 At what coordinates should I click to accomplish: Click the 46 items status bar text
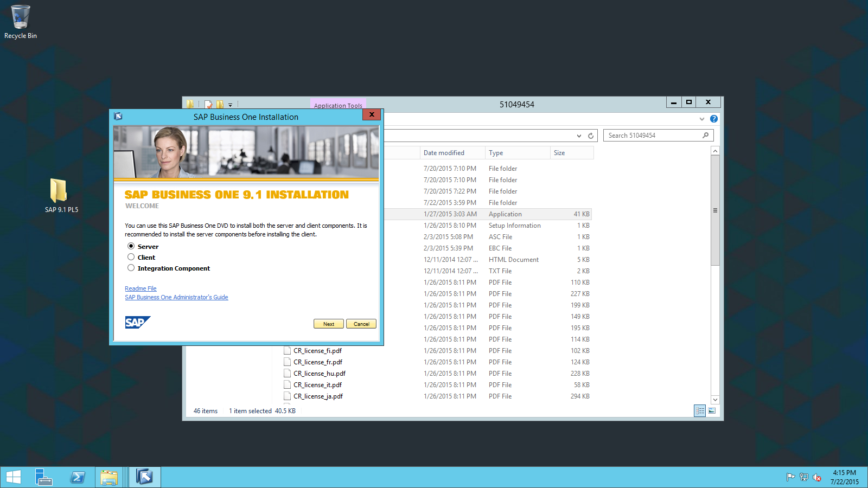tap(206, 411)
